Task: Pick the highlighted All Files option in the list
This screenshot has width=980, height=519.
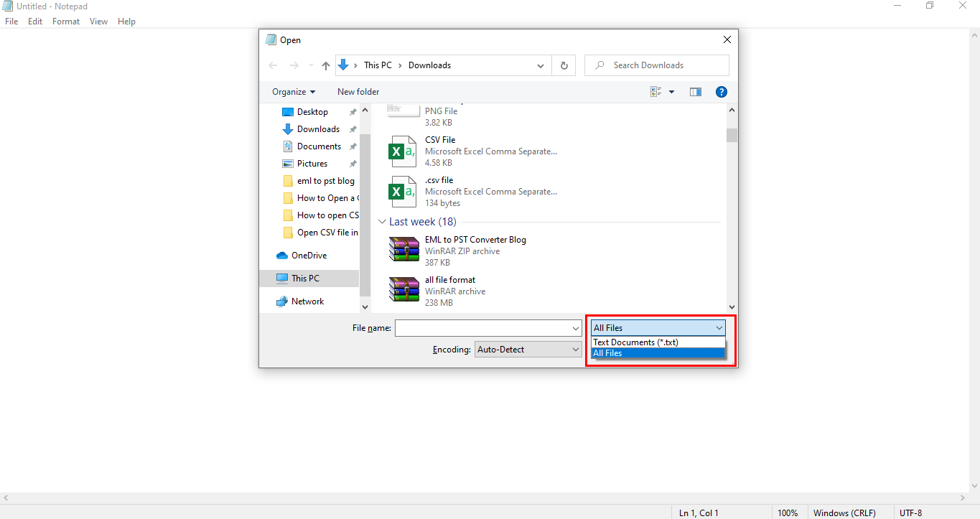Action: pos(658,353)
